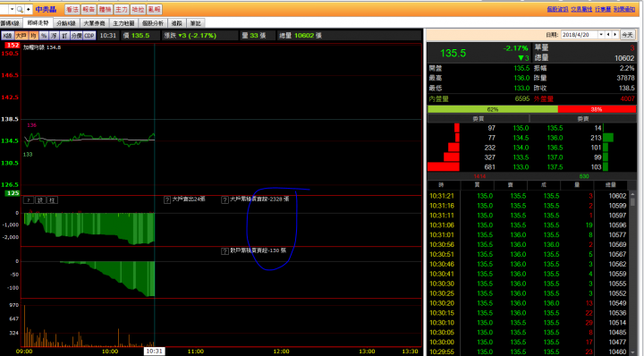Click the 行事曆 link
644x356 pixels.
point(603,9)
